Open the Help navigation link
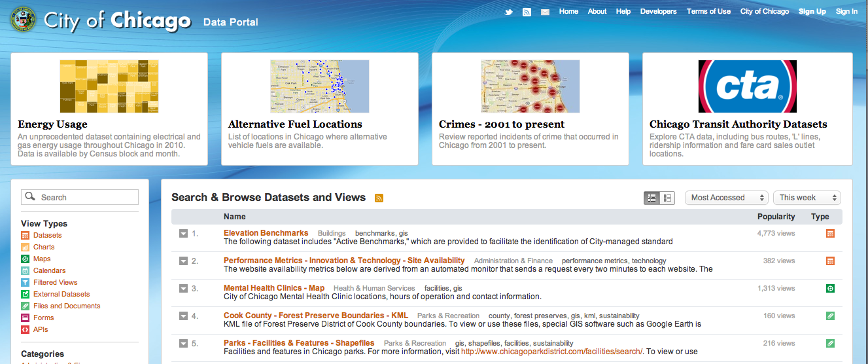868x364 pixels. (x=623, y=11)
